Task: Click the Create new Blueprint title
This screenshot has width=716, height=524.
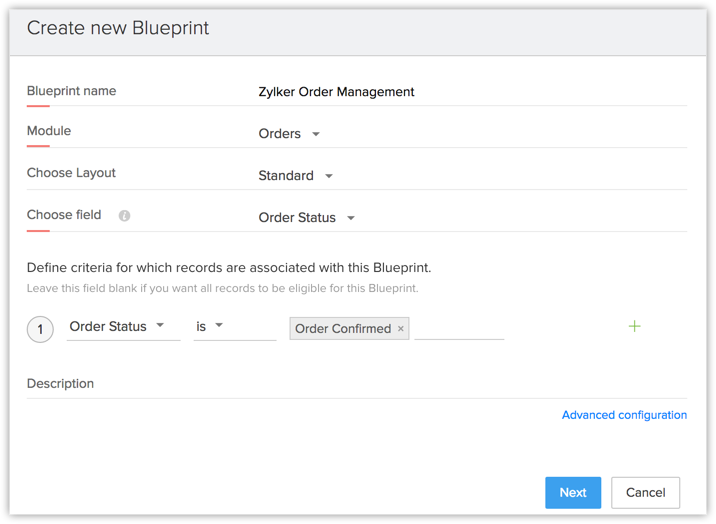Action: 118,28
